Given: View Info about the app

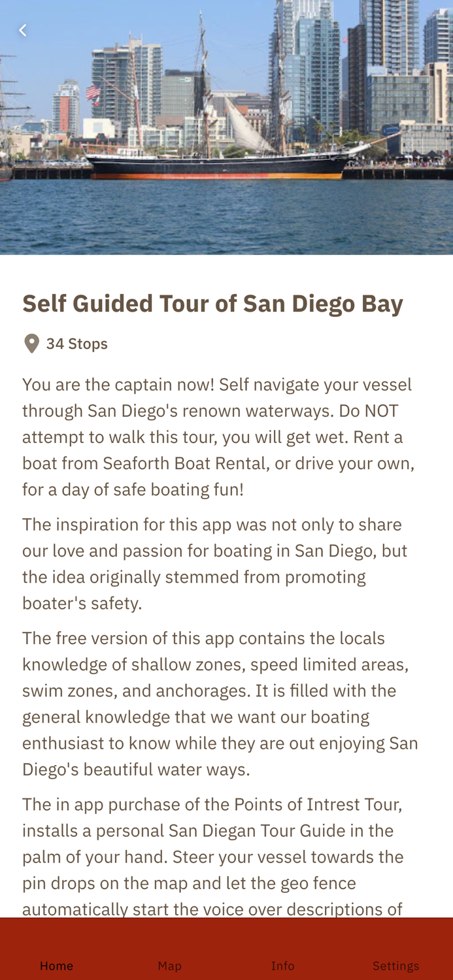Looking at the screenshot, I should click(x=282, y=964).
